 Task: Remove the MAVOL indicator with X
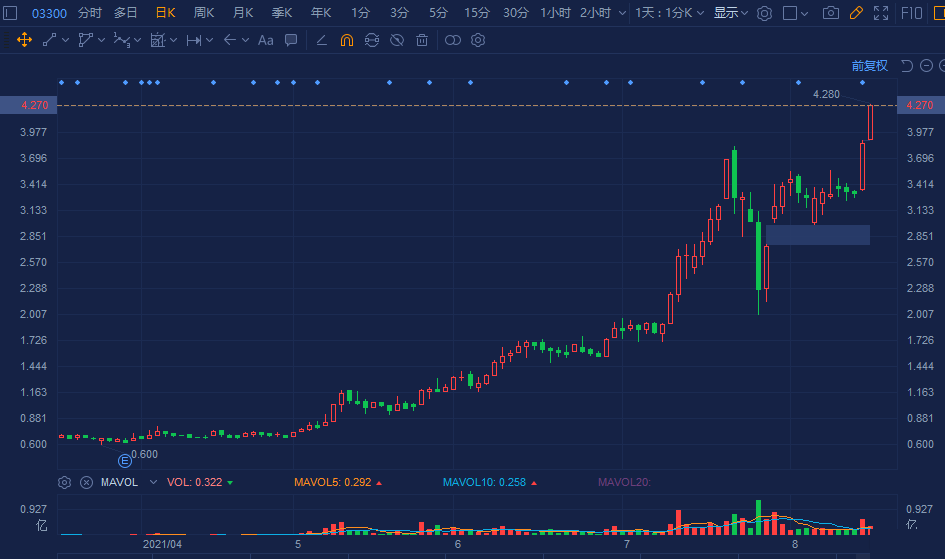[x=86, y=482]
